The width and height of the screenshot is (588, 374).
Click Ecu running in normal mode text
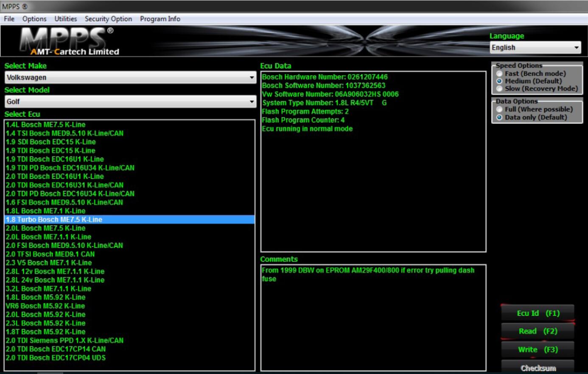(307, 129)
